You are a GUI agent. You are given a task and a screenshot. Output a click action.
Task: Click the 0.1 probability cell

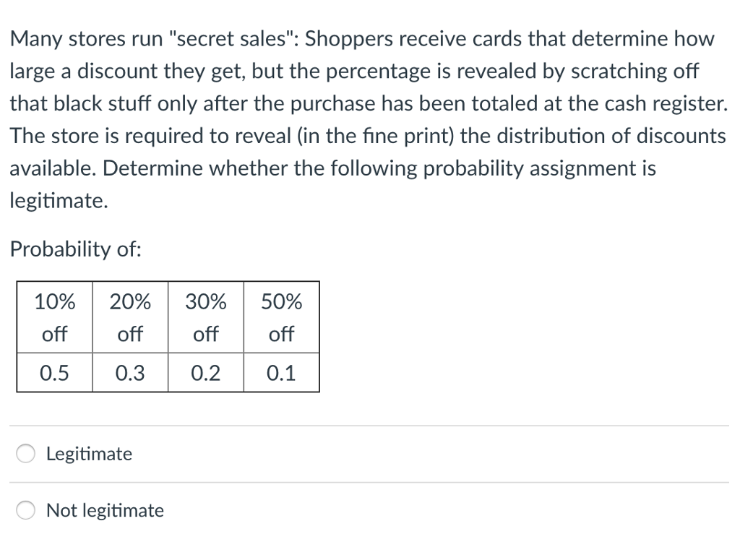[281, 372]
